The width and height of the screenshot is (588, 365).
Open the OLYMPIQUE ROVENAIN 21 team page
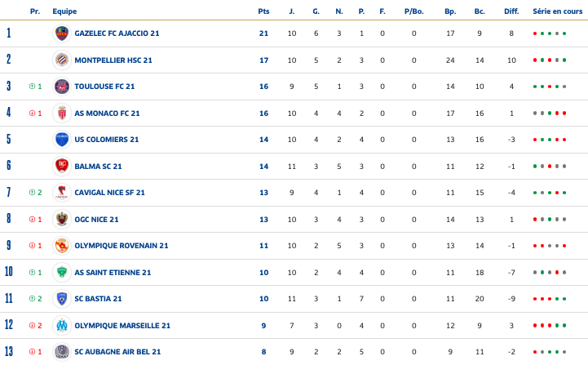[x=121, y=246]
